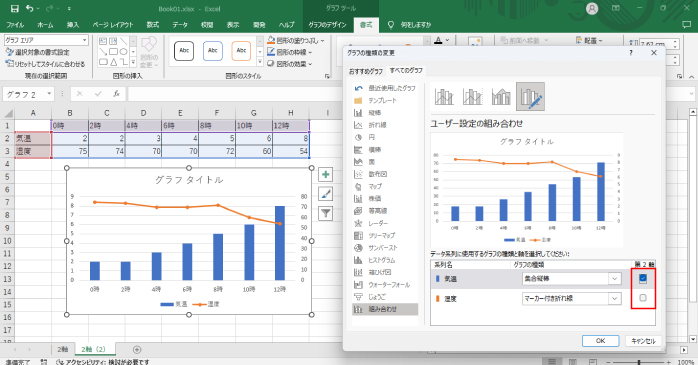The width and height of the screenshot is (698, 365).
Task: Select cell A2 containing 気温
Action: click(x=33, y=138)
